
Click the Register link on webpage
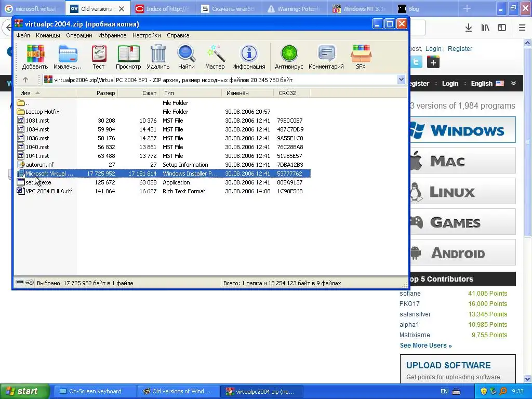pos(460,48)
